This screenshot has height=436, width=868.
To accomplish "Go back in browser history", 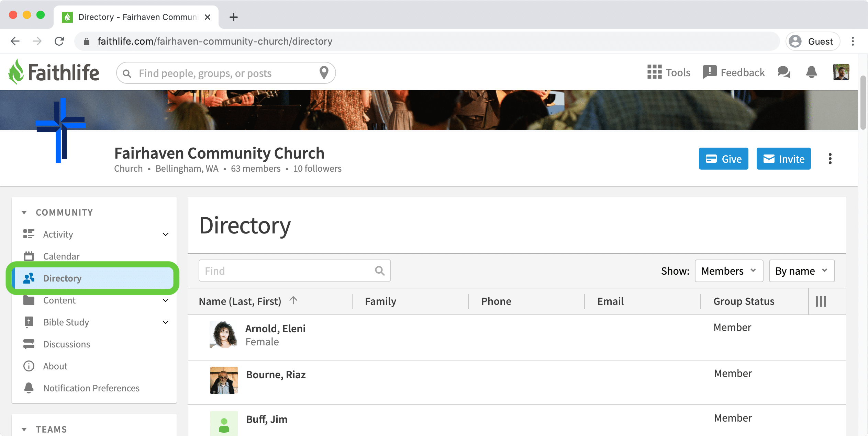I will point(15,41).
